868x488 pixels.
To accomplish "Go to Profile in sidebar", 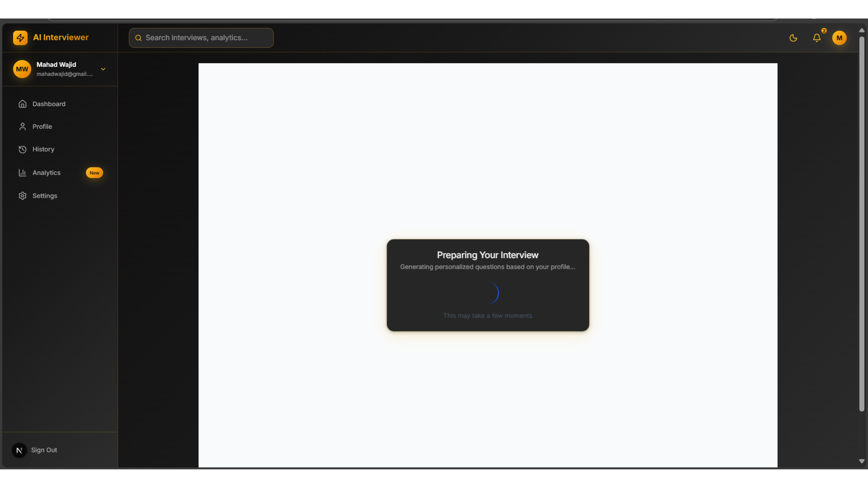I will click(x=42, y=127).
